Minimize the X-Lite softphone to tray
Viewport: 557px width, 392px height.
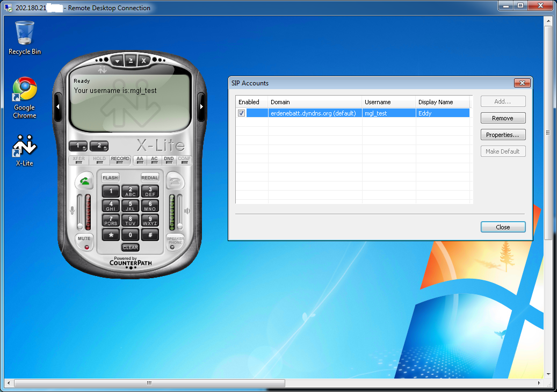click(131, 61)
